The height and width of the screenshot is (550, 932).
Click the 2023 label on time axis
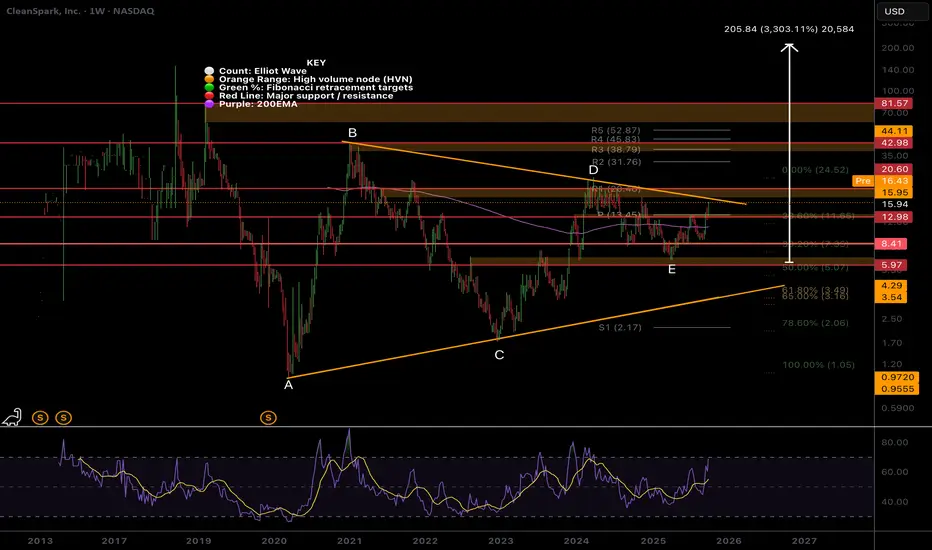click(500, 541)
